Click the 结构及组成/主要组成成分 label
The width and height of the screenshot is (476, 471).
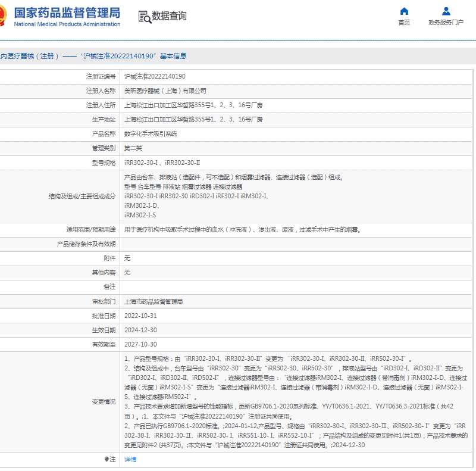(x=82, y=196)
